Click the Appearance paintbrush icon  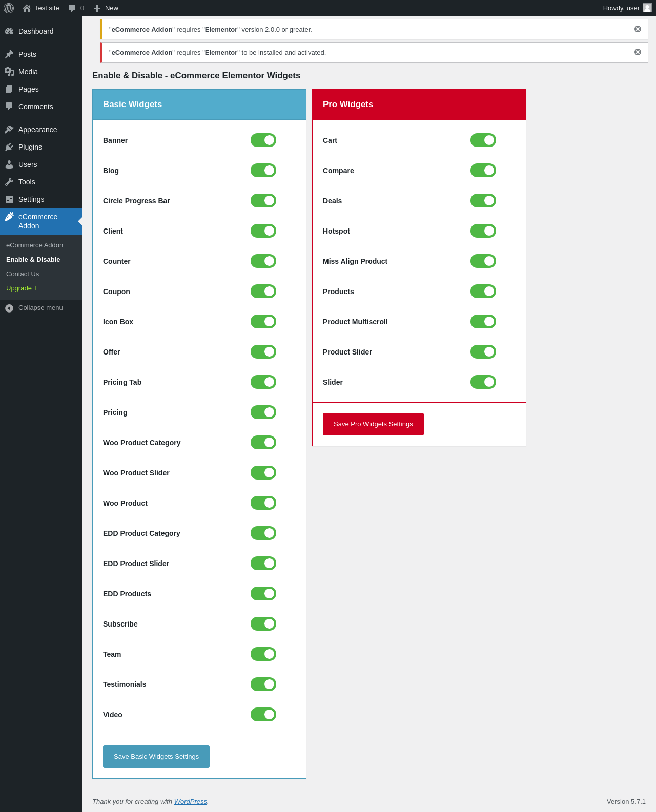pyautogui.click(x=9, y=130)
